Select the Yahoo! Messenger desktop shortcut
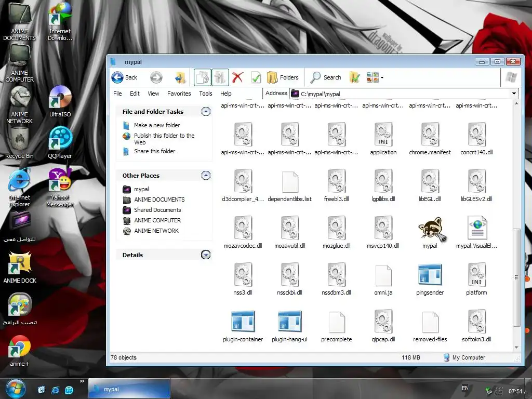532x399 pixels. (x=60, y=188)
